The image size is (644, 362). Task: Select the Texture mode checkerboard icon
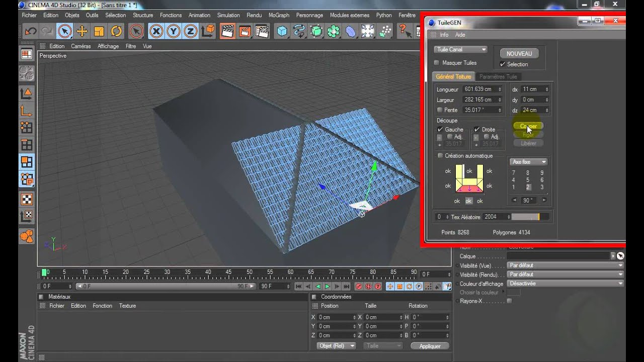27,200
